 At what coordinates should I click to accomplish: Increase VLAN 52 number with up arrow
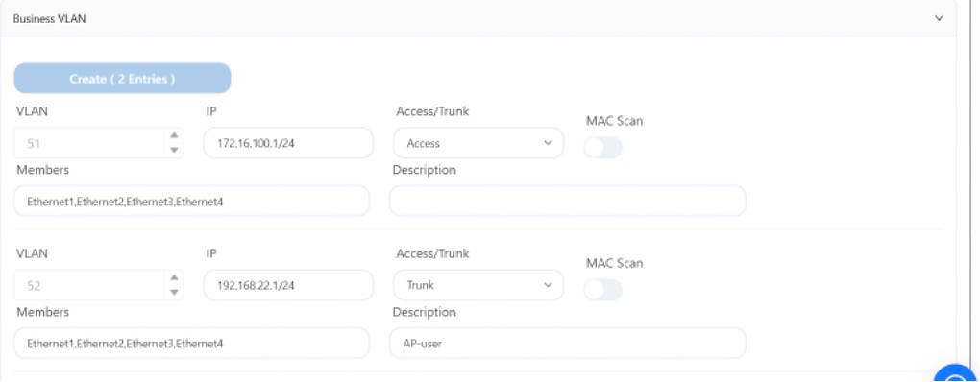174,277
